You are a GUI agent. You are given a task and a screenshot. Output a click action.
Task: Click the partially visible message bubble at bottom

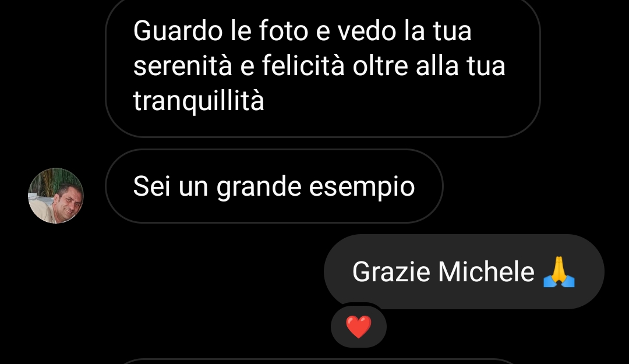click(317, 361)
